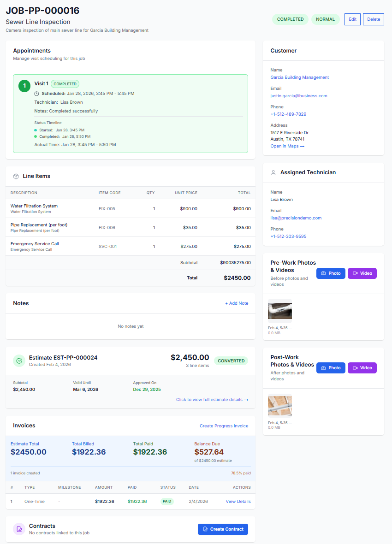
Task: Click the Line Items box icon
Action: click(16, 176)
